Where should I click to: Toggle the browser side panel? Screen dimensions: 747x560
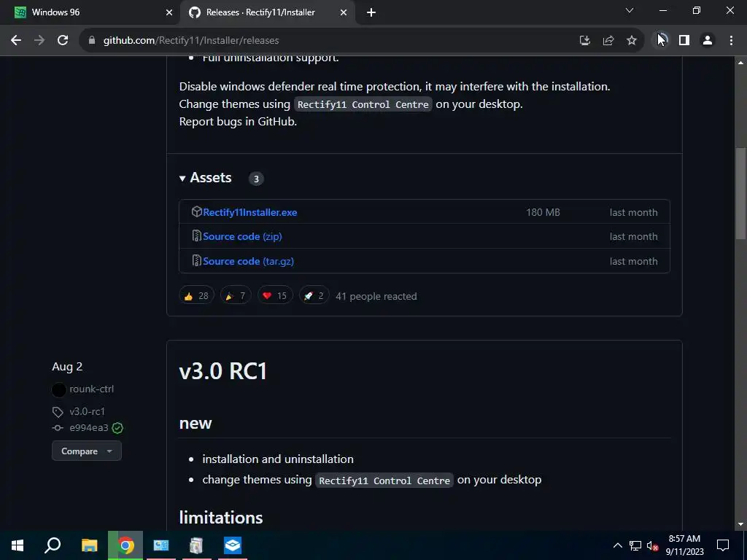tap(684, 41)
